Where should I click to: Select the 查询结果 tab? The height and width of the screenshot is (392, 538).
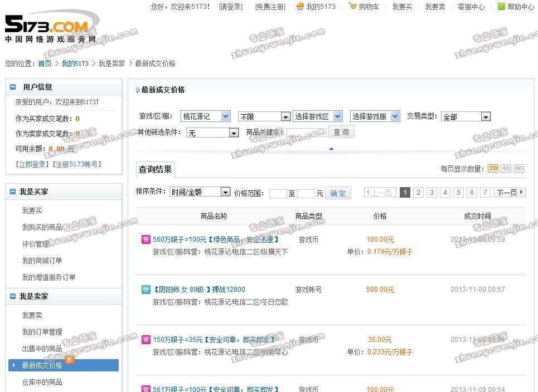(x=156, y=170)
